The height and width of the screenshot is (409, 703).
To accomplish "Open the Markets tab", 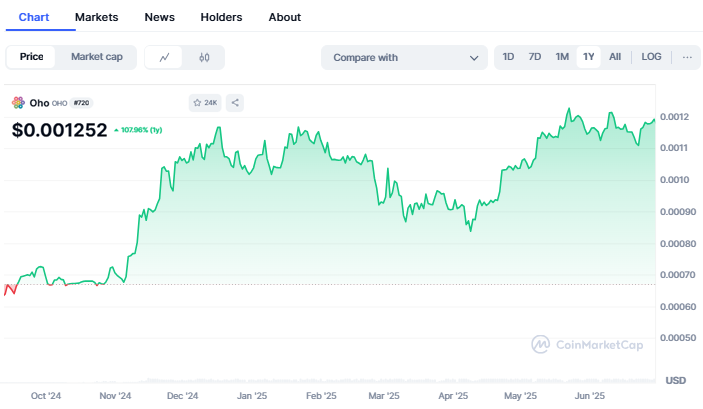I will coord(96,17).
